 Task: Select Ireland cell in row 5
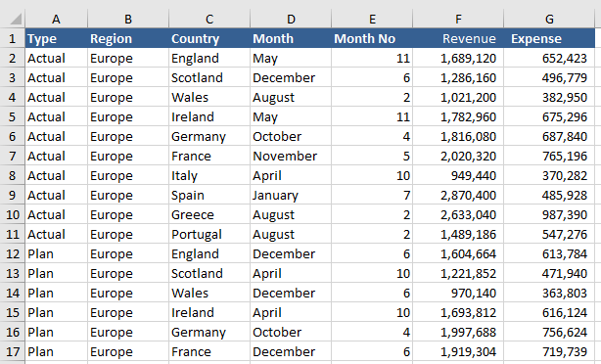pos(209,116)
